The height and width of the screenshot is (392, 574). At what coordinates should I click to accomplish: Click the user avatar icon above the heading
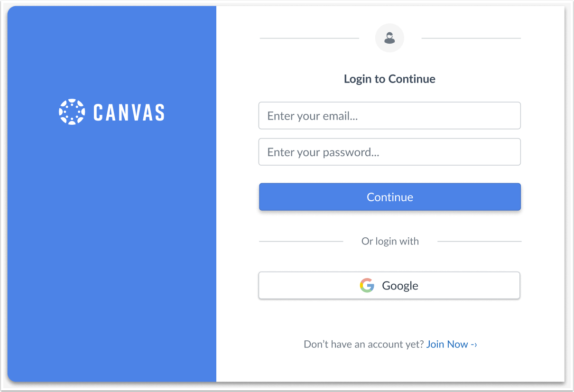(389, 38)
